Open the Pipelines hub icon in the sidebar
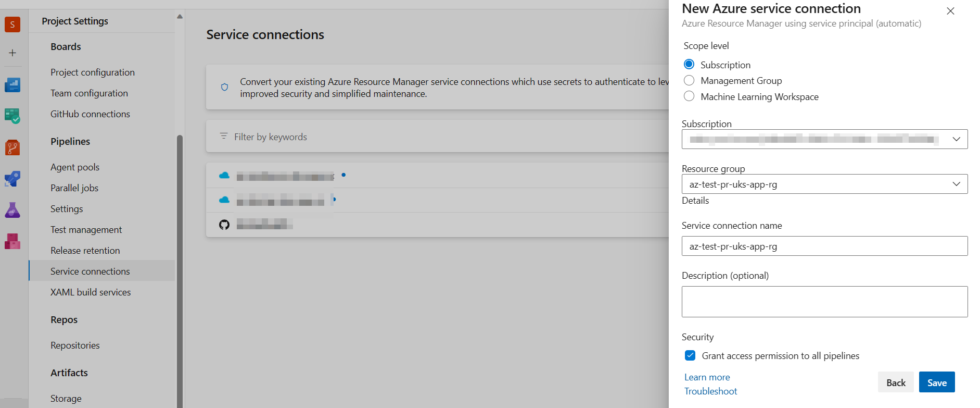 tap(12, 179)
